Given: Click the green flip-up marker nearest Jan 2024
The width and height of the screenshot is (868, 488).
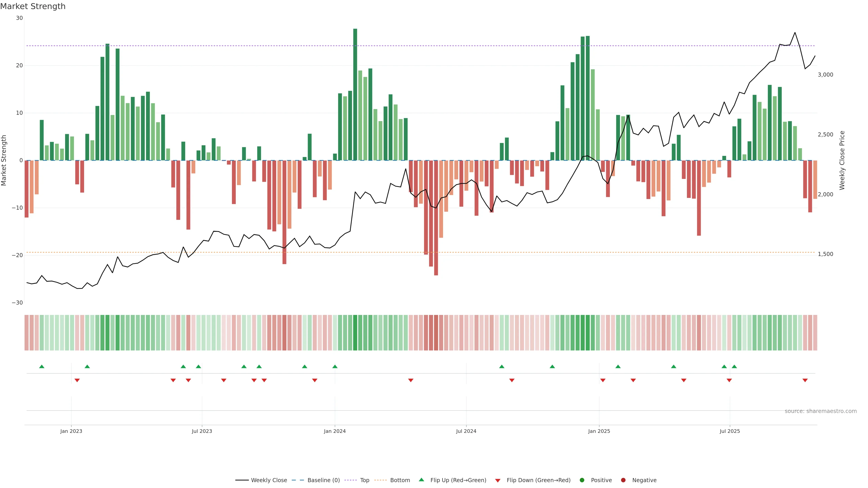Looking at the screenshot, I should coord(335,366).
